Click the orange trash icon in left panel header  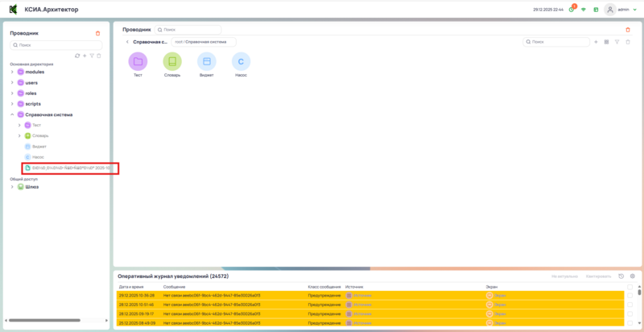click(98, 33)
